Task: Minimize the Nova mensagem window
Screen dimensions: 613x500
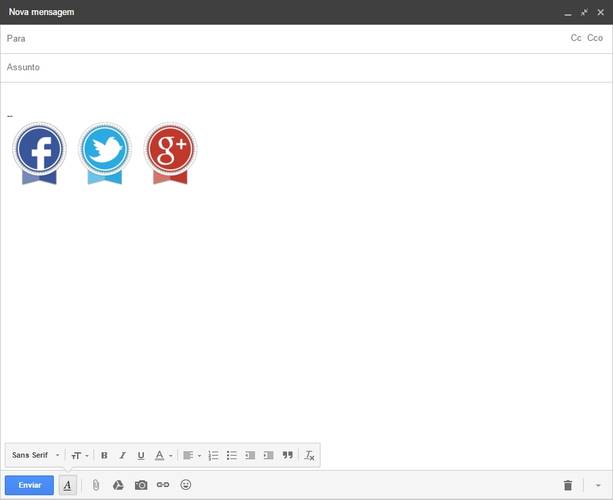Action: (568, 13)
